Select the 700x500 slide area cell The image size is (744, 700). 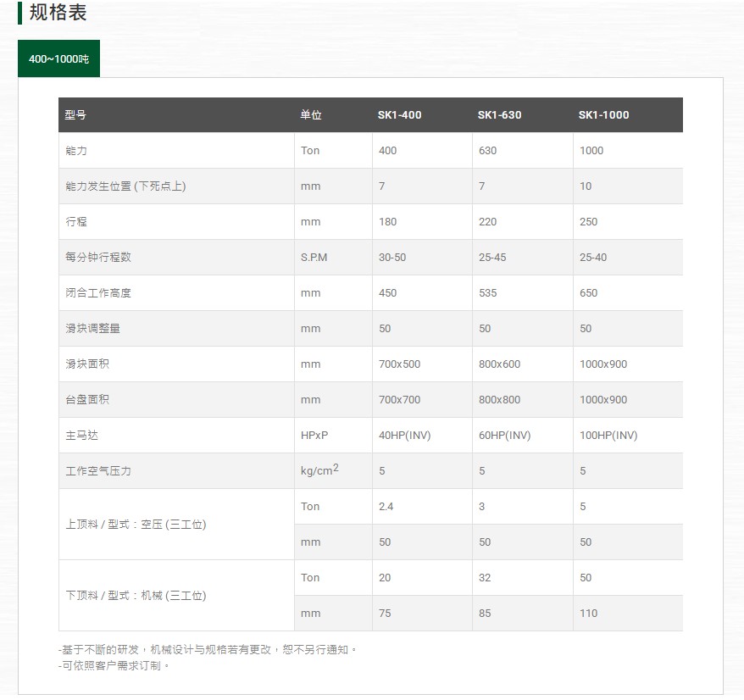(399, 364)
